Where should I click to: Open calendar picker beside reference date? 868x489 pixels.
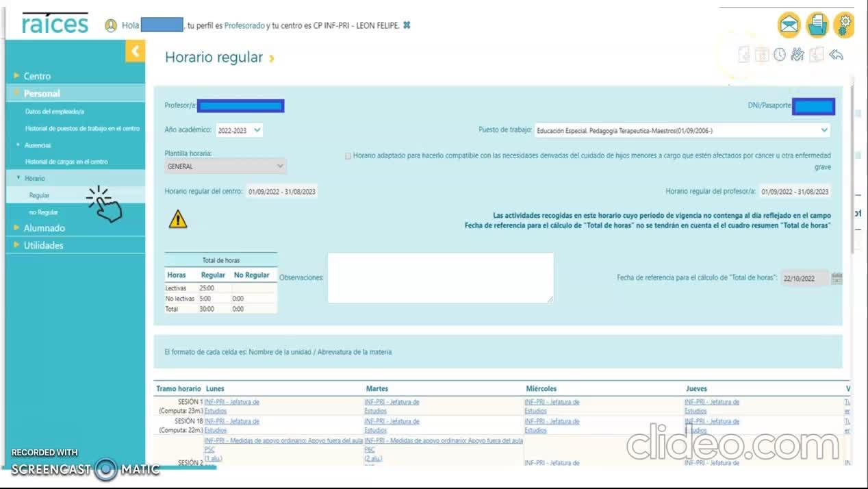837,278
